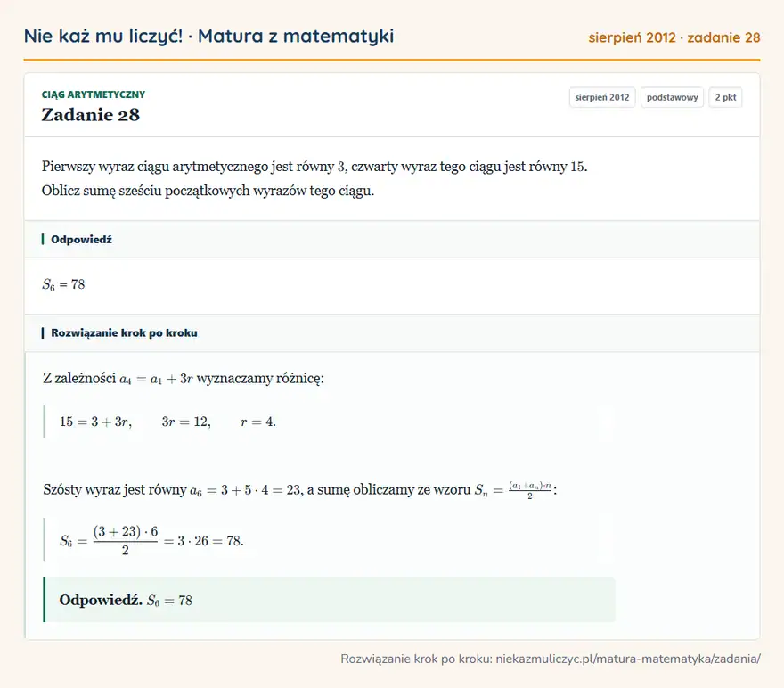The image size is (784, 688).
Task: Click the 'S₆ = 78' answer under the Odpowiedź header
Action: [63, 284]
